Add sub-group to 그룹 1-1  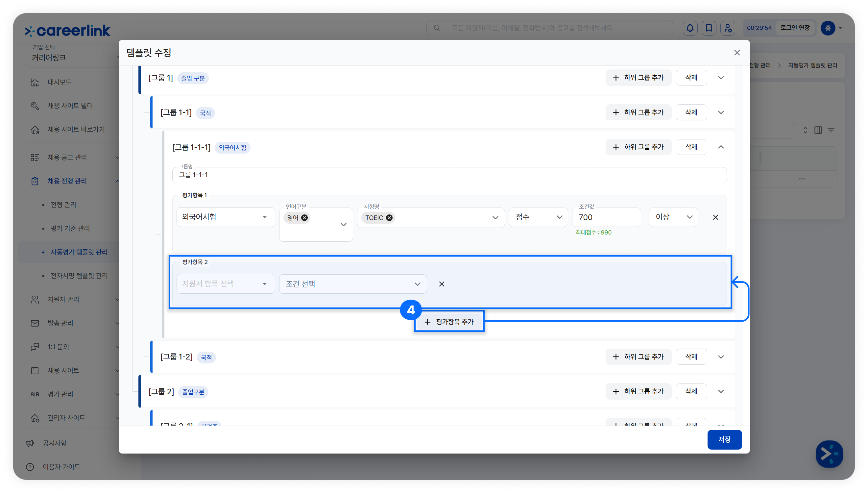[638, 112]
